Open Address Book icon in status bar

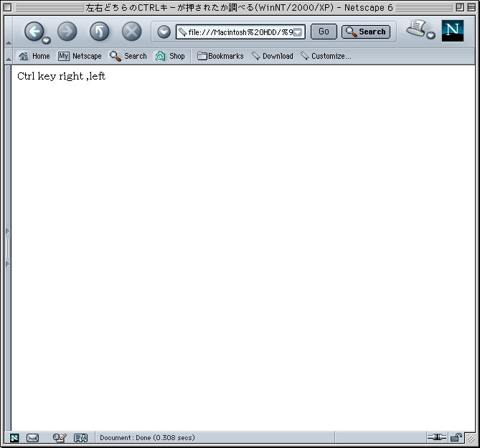81,438
